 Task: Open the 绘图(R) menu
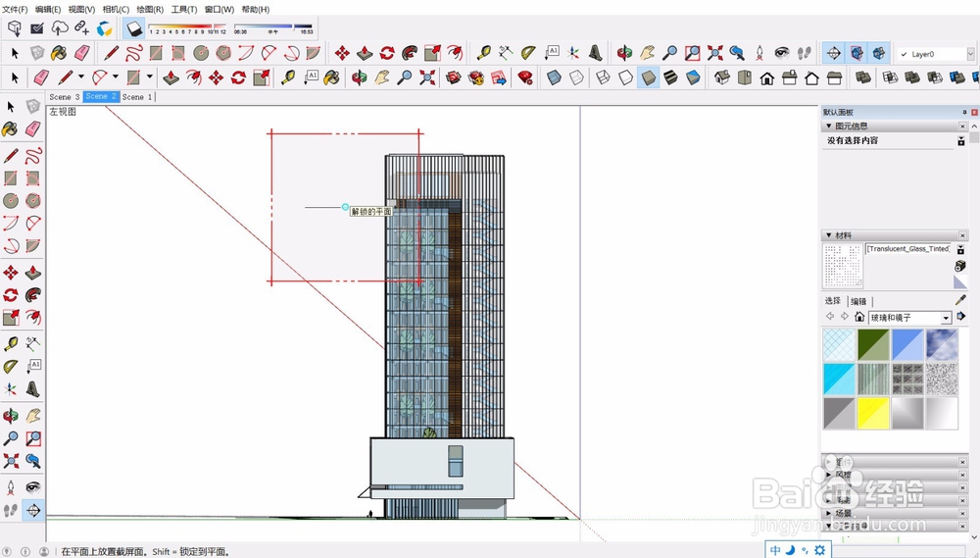coord(150,10)
